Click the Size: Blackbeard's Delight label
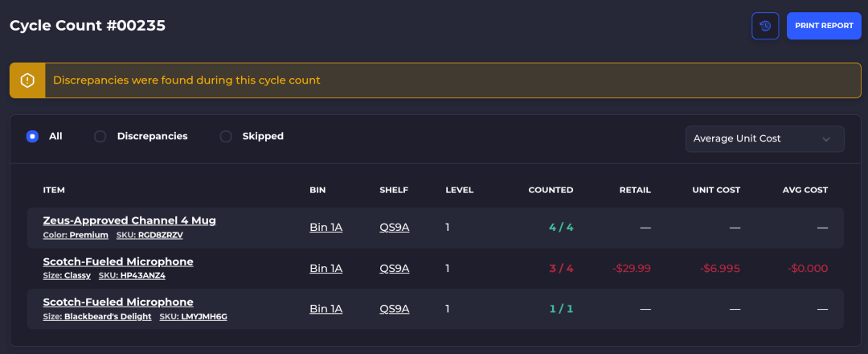 pyautogui.click(x=97, y=317)
